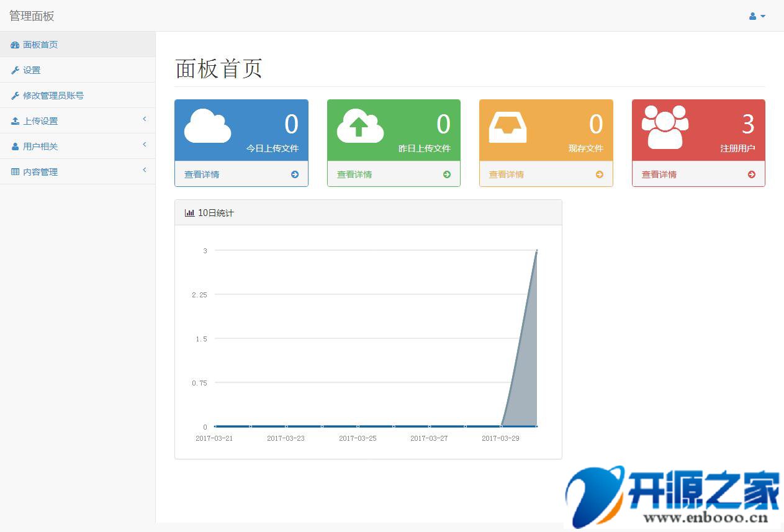
Task: Click the bar chart icon beside 10日统计
Action: click(190, 213)
